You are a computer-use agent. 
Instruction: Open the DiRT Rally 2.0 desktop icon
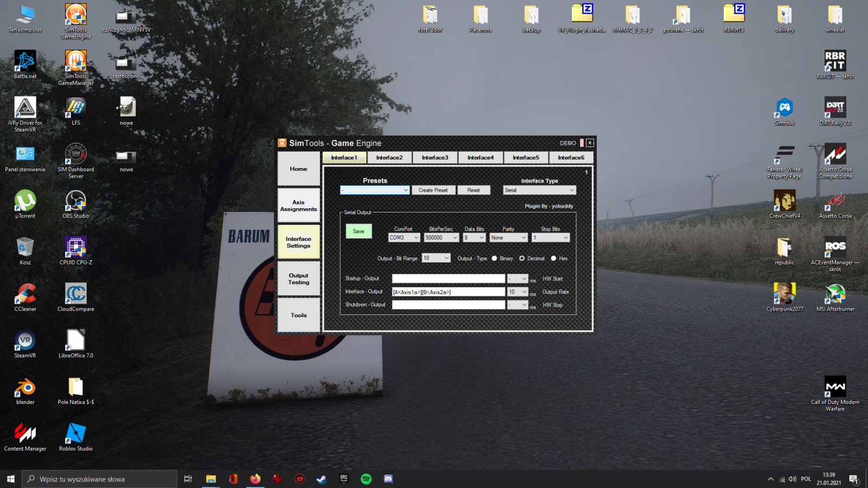tap(835, 108)
